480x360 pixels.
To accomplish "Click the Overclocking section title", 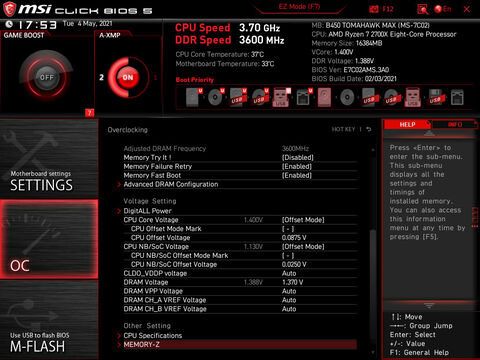I will 127,130.
